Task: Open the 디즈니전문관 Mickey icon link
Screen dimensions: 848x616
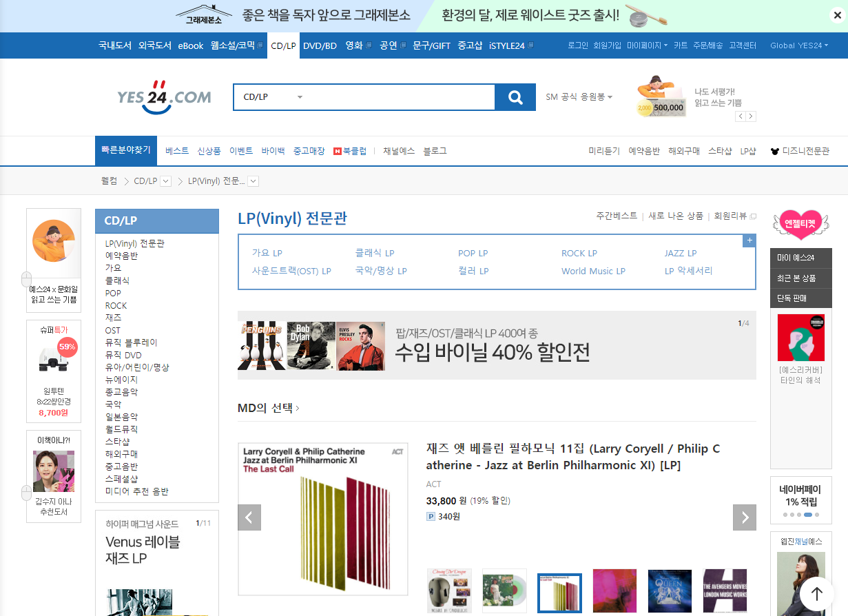Action: tap(800, 151)
